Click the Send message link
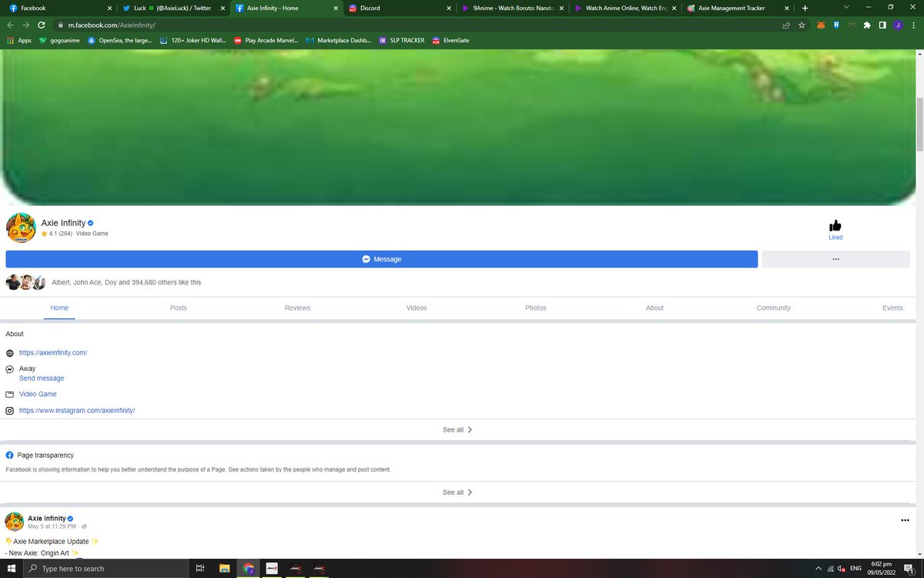924x578 pixels. click(x=42, y=378)
